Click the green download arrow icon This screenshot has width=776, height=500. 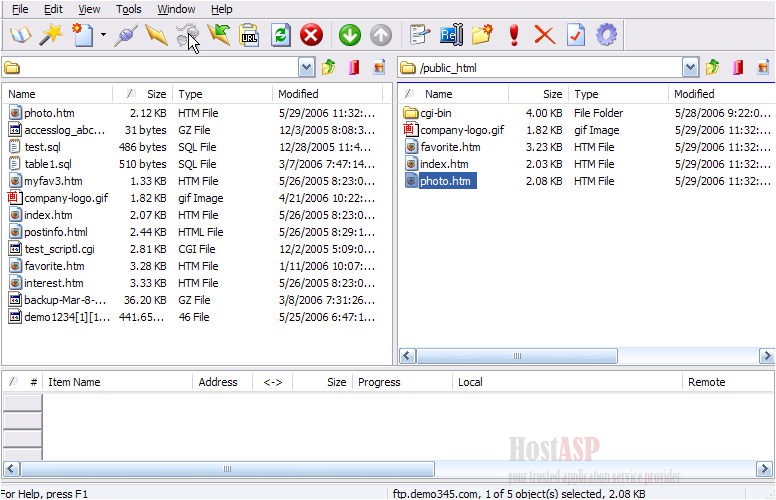[x=349, y=36]
